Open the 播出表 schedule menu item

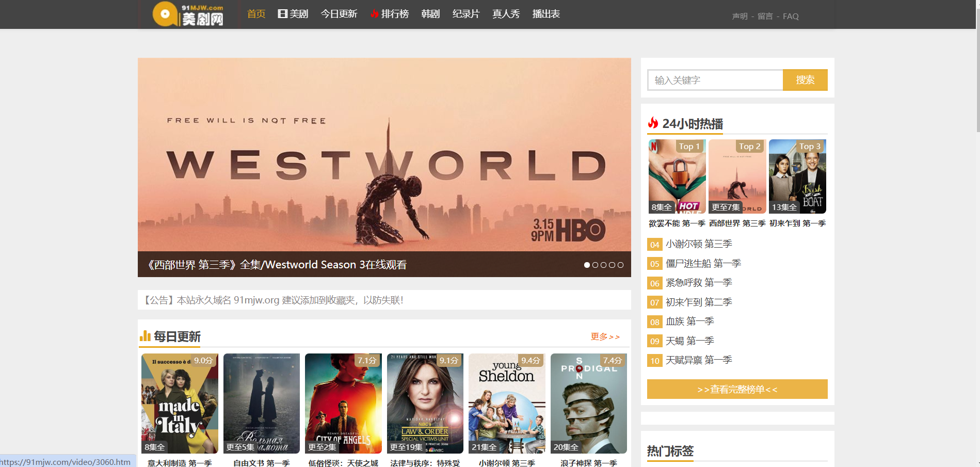[546, 14]
